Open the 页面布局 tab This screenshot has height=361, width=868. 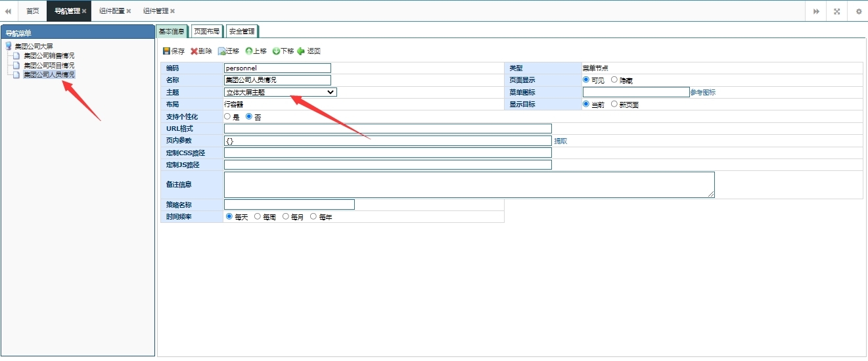[x=207, y=31]
